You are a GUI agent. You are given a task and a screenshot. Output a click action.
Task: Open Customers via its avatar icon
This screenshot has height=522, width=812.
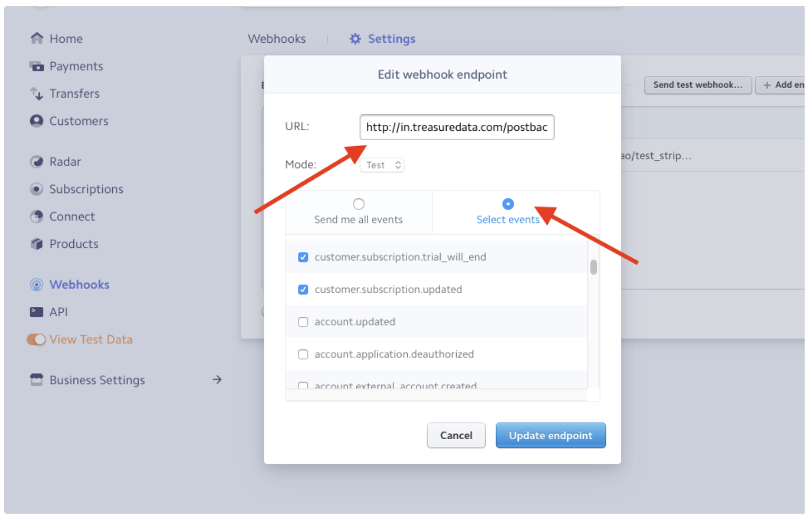pyautogui.click(x=36, y=121)
